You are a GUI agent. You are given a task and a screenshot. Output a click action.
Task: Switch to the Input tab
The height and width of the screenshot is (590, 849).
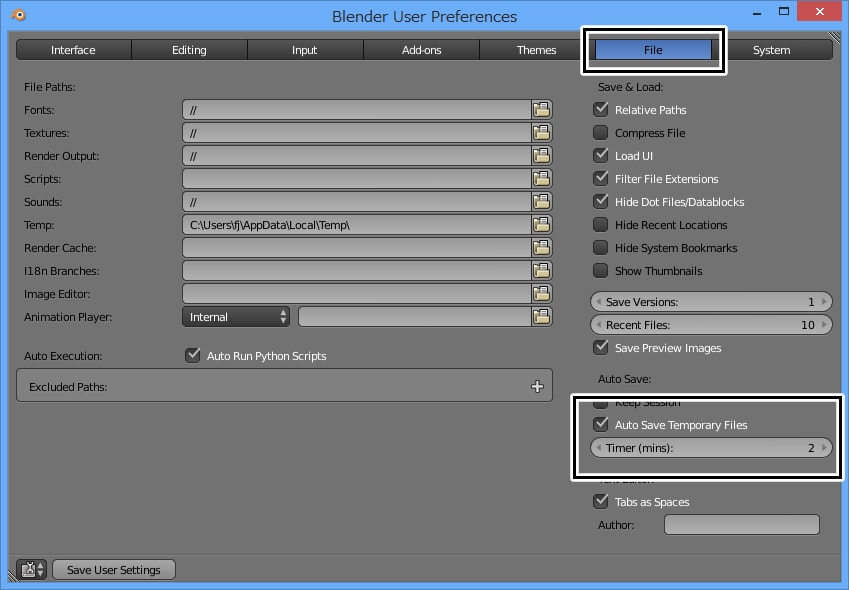pyautogui.click(x=305, y=50)
